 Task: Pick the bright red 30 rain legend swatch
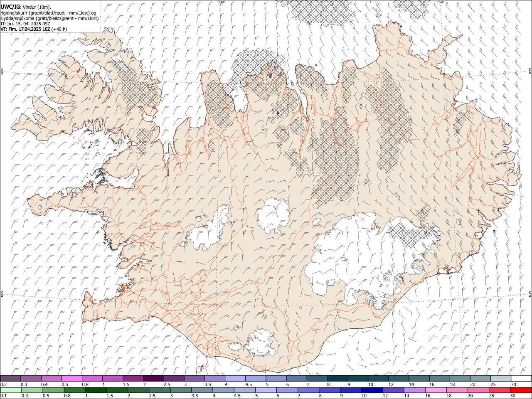[520, 390]
